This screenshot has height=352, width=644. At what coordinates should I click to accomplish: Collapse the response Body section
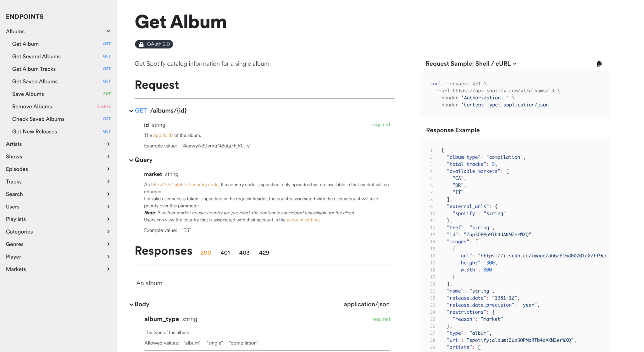pyautogui.click(x=131, y=305)
